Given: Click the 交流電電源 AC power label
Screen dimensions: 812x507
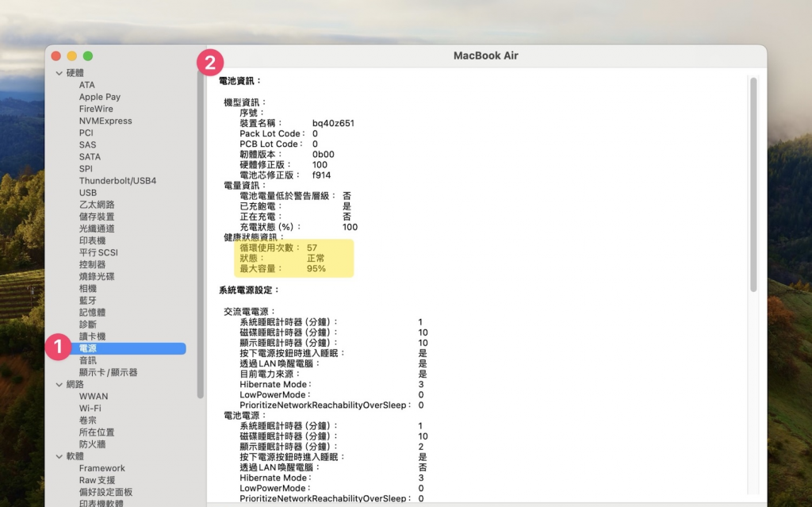Looking at the screenshot, I should 250,312.
